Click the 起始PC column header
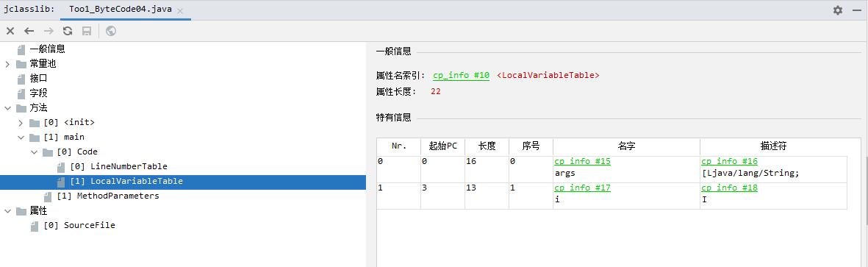Screen dimensions: 868x267 (x=443, y=146)
